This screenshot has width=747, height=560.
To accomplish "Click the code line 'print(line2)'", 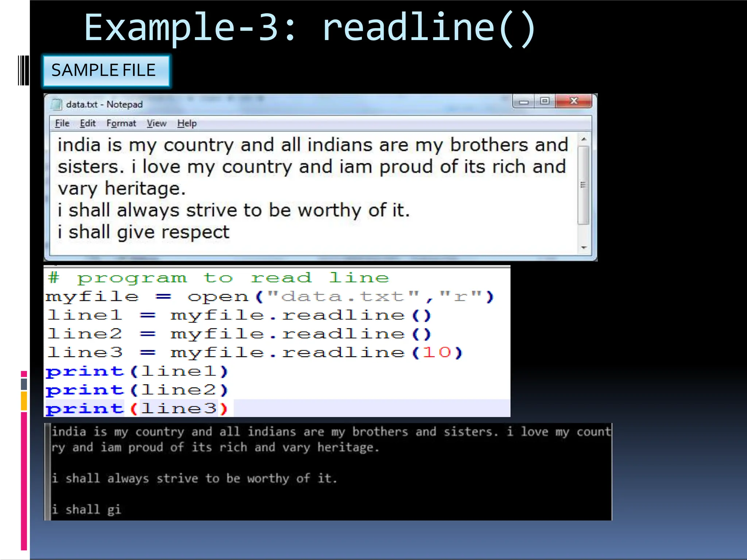I will [137, 390].
